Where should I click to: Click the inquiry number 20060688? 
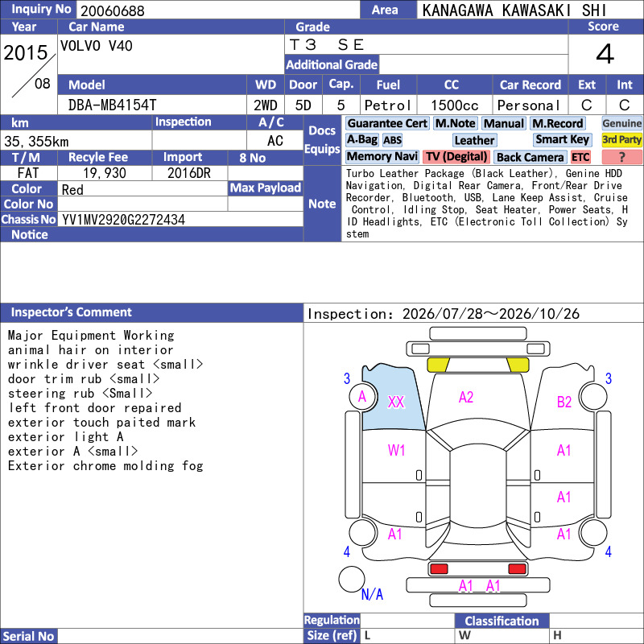pos(113,10)
